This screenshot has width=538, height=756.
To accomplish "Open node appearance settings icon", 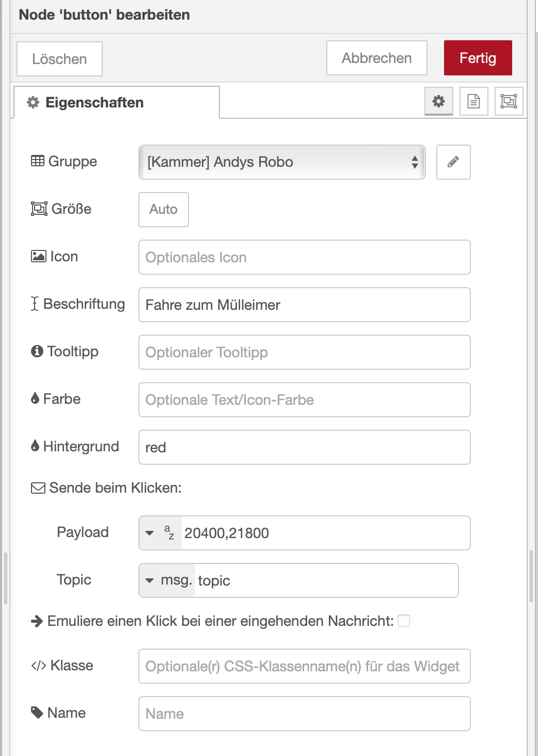I will [x=509, y=101].
